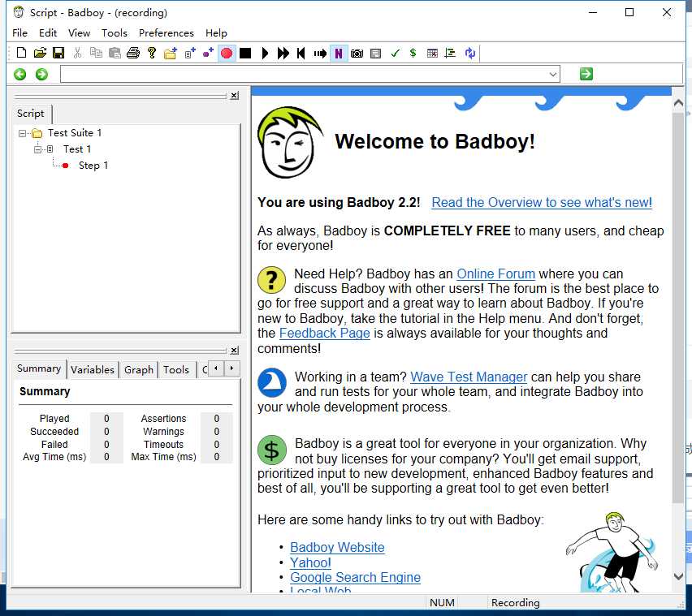Screen dimensions: 692x616
Task: Click the chart/timer icon in the toolbar
Action: 450,54
